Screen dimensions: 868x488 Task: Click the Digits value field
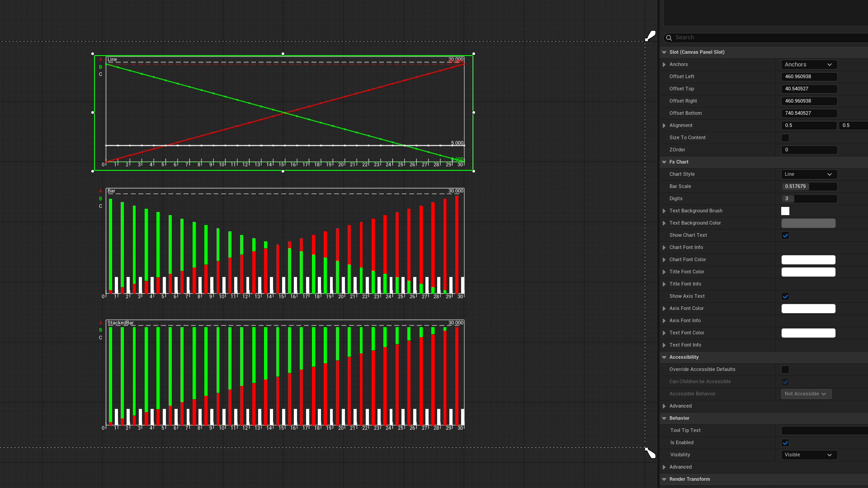click(809, 199)
